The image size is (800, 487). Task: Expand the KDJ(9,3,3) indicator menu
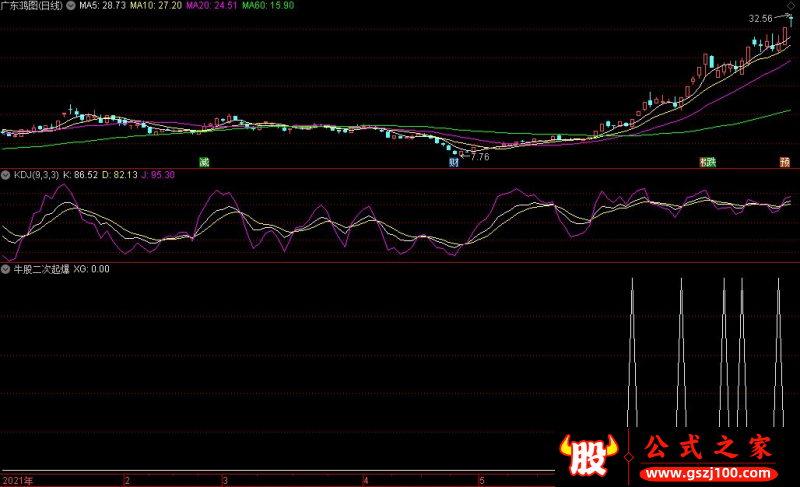(x=6, y=175)
